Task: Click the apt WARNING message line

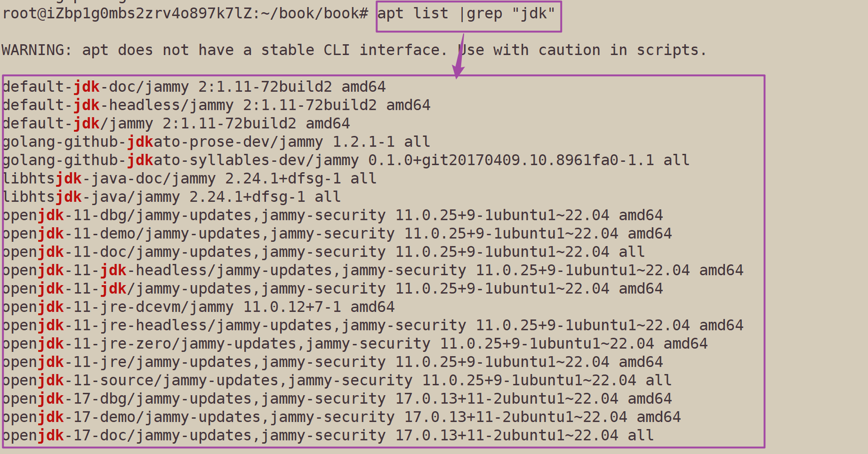Action: click(354, 50)
